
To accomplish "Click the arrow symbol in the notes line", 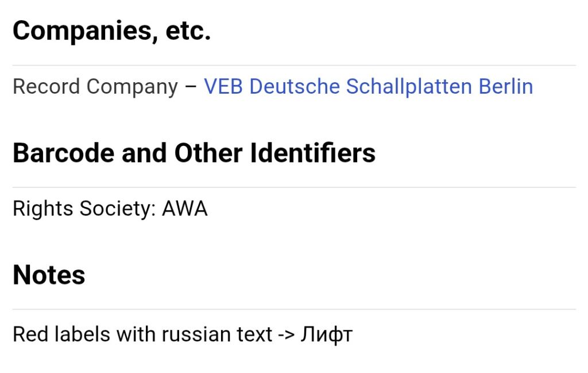I will point(286,334).
